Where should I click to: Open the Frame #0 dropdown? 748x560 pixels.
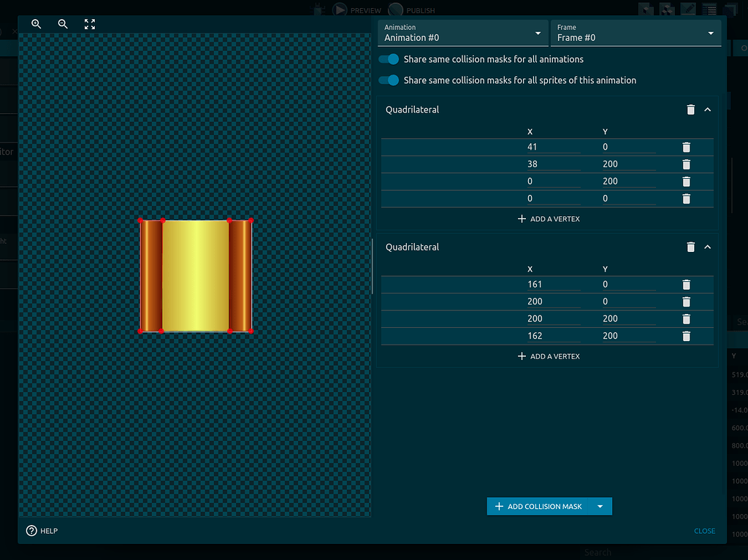click(x=636, y=33)
